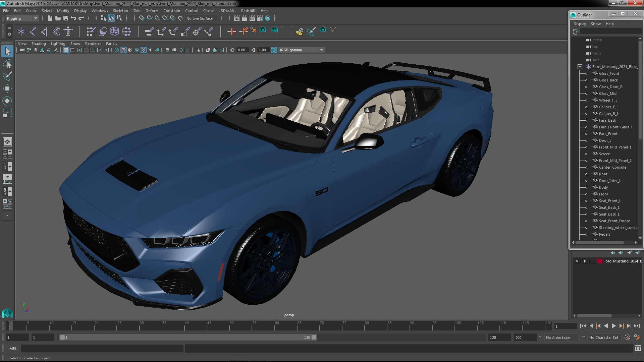Image resolution: width=644 pixels, height=362 pixels.
Task: Select the arrow Select tool
Action: pos(7,51)
